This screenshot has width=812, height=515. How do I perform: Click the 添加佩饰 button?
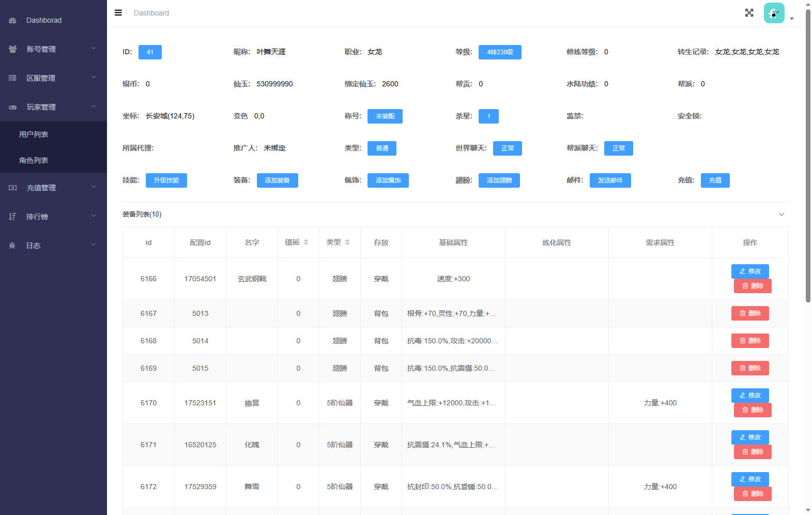coord(388,180)
